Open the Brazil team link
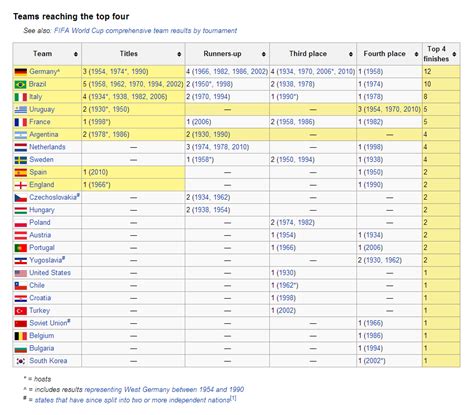474x415 pixels. [37, 84]
